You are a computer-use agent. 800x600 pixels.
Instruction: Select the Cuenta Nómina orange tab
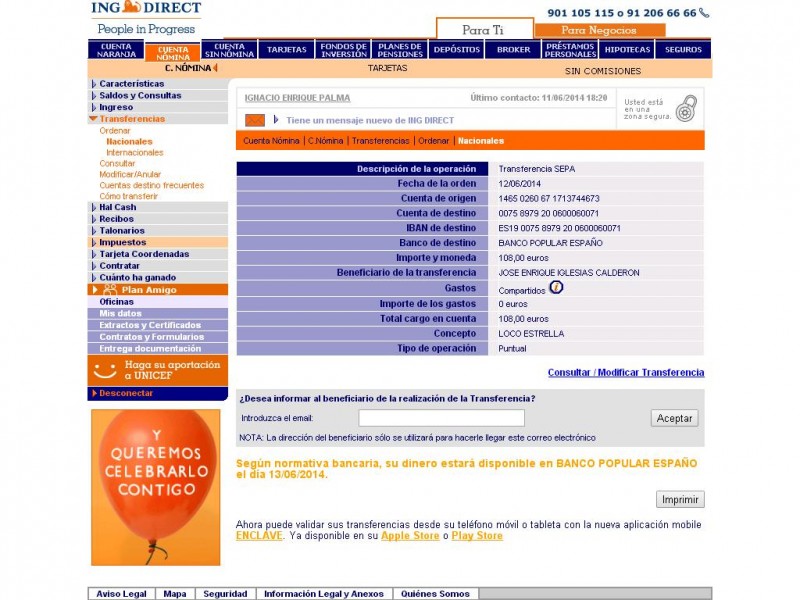[x=173, y=52]
